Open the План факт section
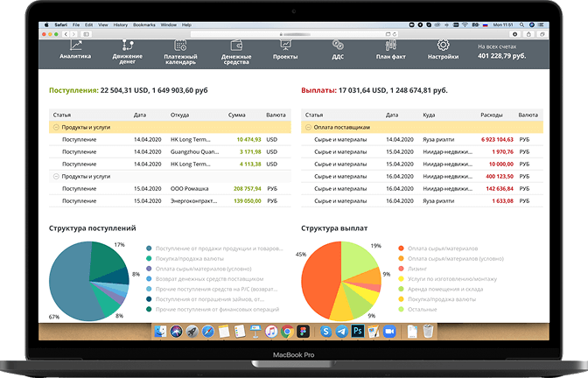 point(390,45)
